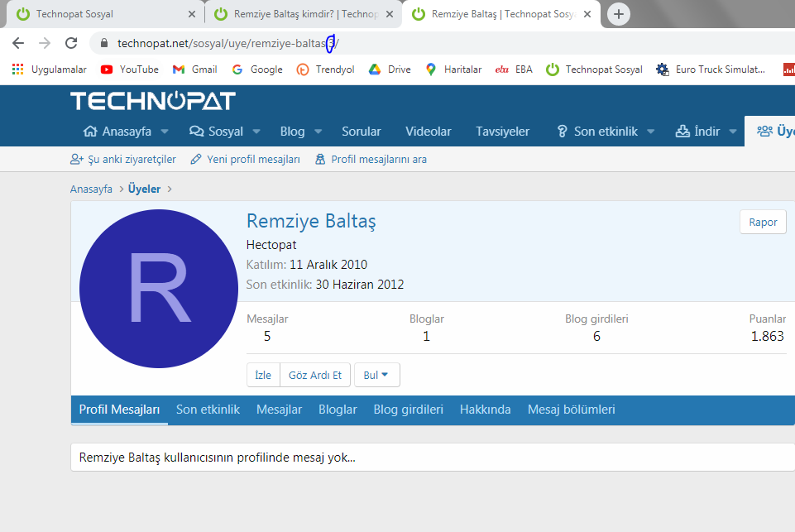The height and width of the screenshot is (532, 795).
Task: Expand the Sosyal dropdown arrow
Action: (256, 132)
